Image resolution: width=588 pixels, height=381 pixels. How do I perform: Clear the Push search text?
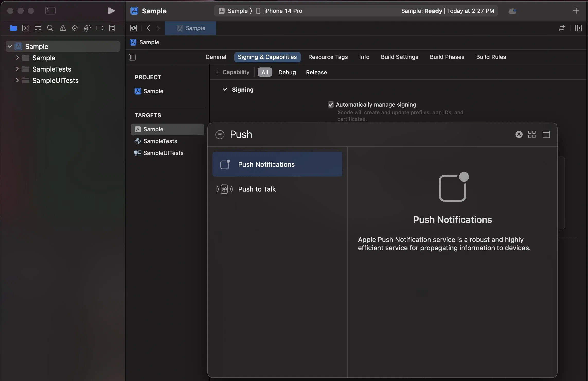[x=519, y=134]
